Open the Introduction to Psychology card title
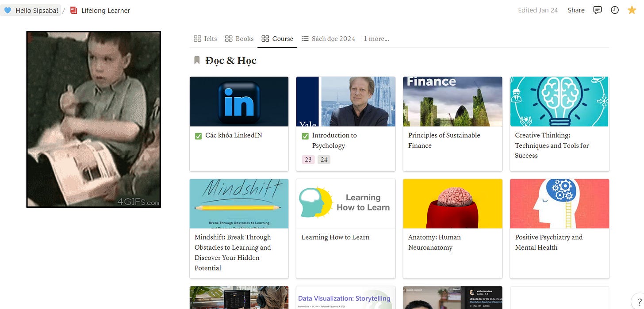 334,141
